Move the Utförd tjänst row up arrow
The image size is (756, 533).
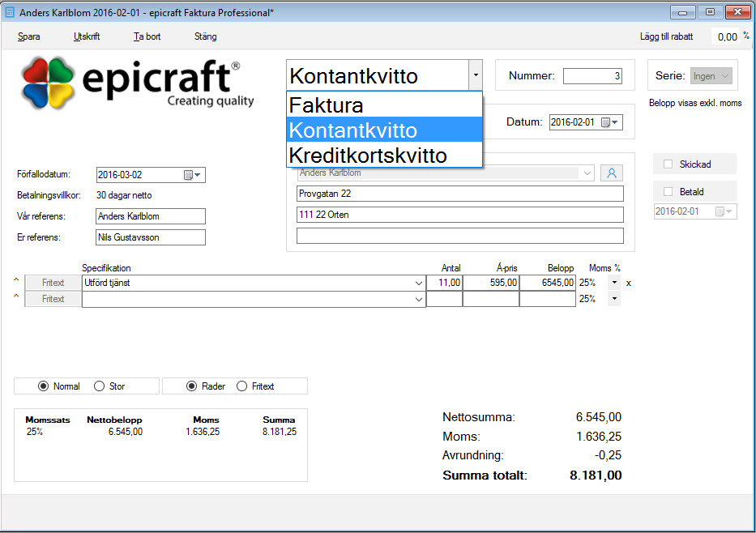click(x=16, y=280)
